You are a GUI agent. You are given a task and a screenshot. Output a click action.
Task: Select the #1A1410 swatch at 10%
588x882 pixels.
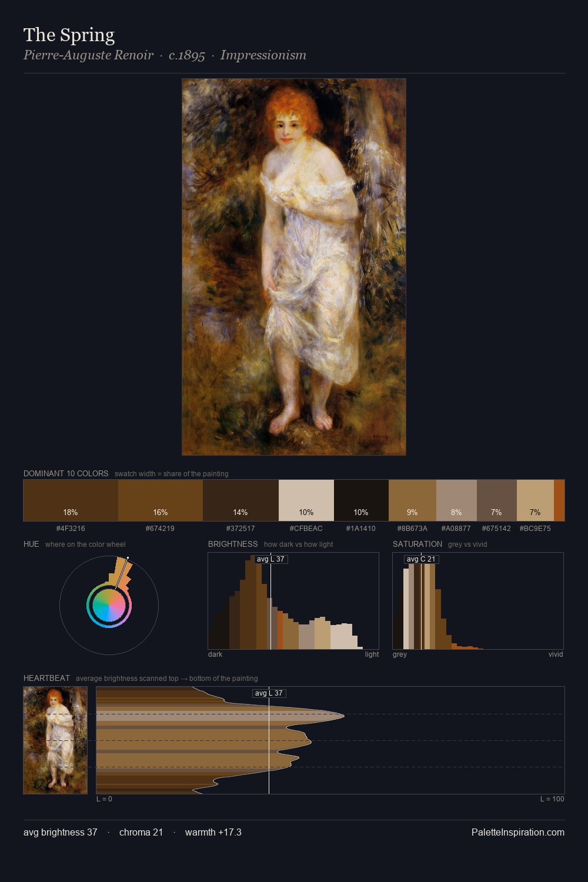coord(361,500)
